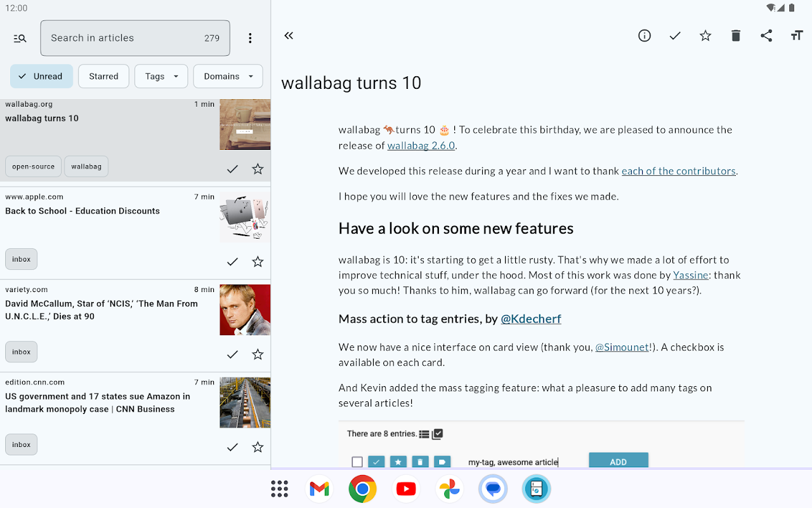This screenshot has height=508, width=812.
Task: Follow the 'each of the contributors' link
Action: coord(679,171)
